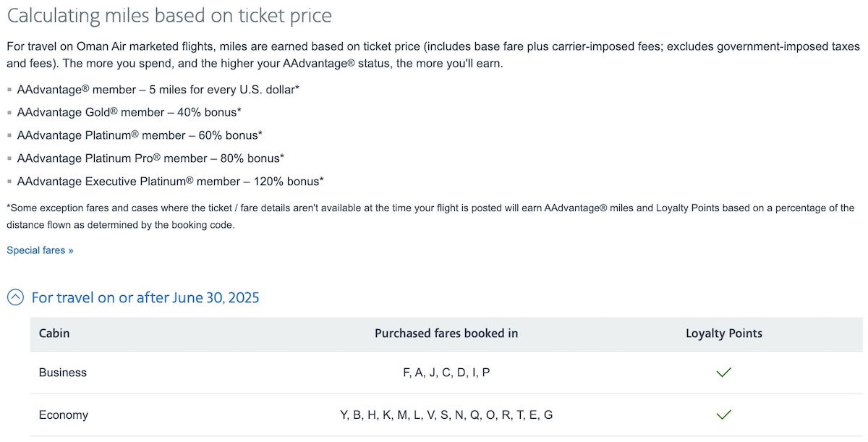
Task: Click Economy fare codes starting Y, B, H
Action: 446,415
